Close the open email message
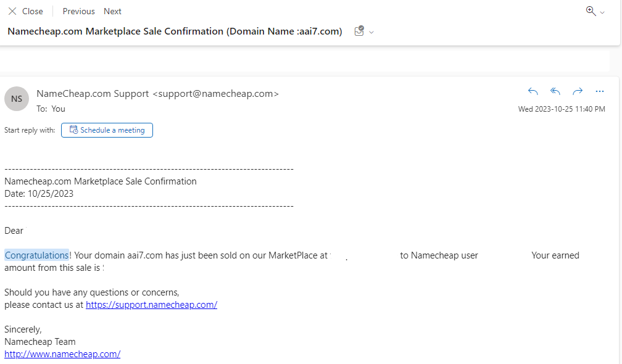Screen dimensions: 622x364 [x=25, y=12]
